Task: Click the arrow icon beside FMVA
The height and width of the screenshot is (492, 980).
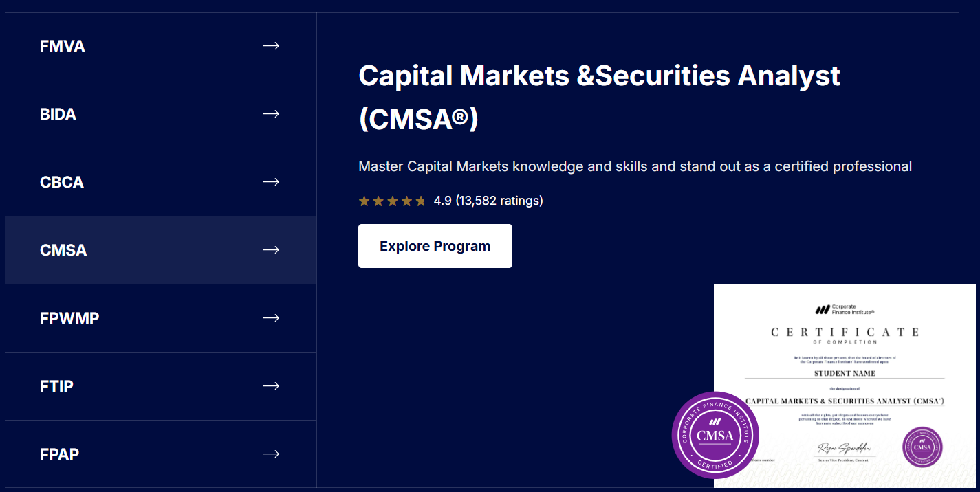Action: pyautogui.click(x=271, y=46)
